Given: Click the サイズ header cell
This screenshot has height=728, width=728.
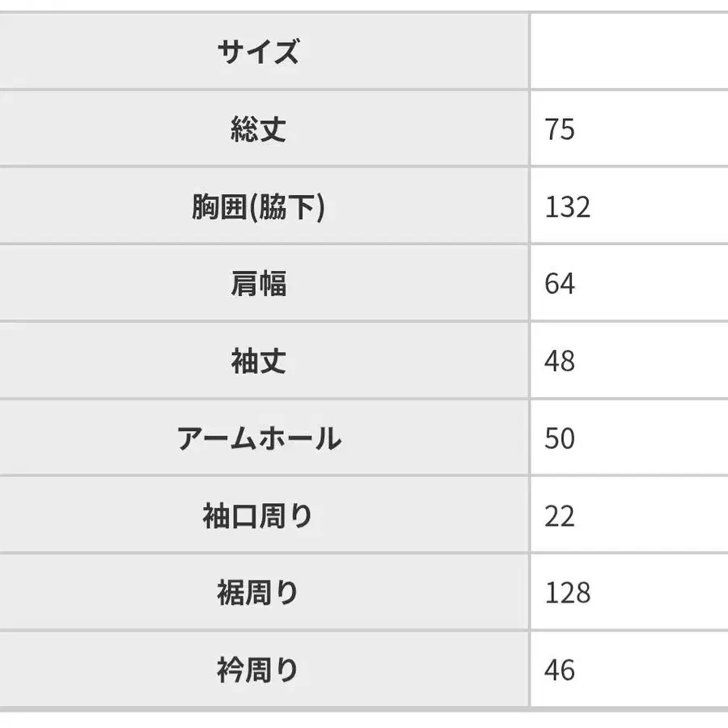Looking at the screenshot, I should 258,53.
